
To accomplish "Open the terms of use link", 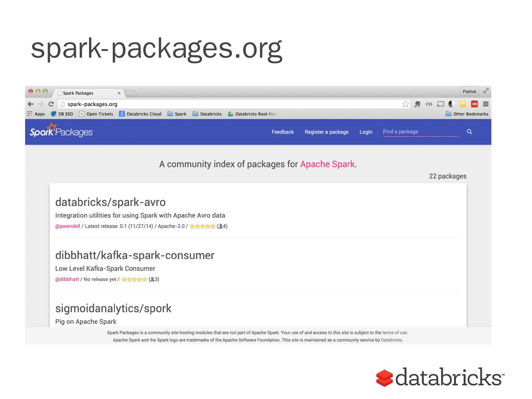I will coord(395,332).
